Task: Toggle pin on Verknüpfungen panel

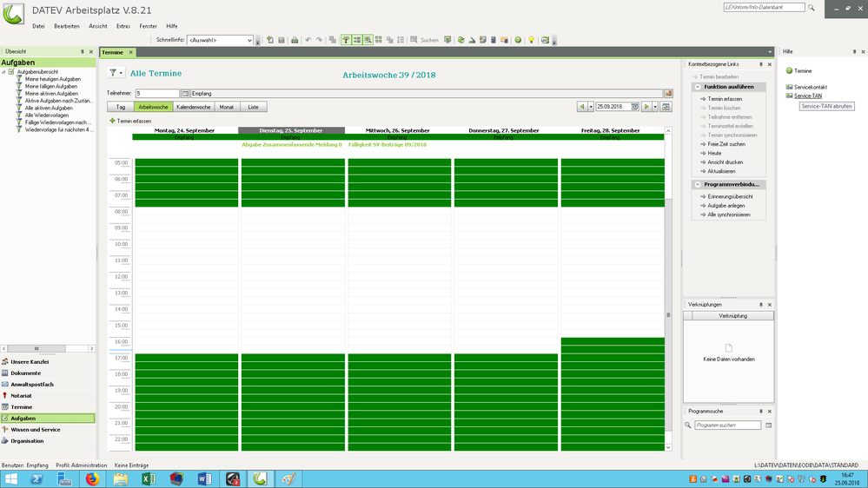Action: click(760, 305)
